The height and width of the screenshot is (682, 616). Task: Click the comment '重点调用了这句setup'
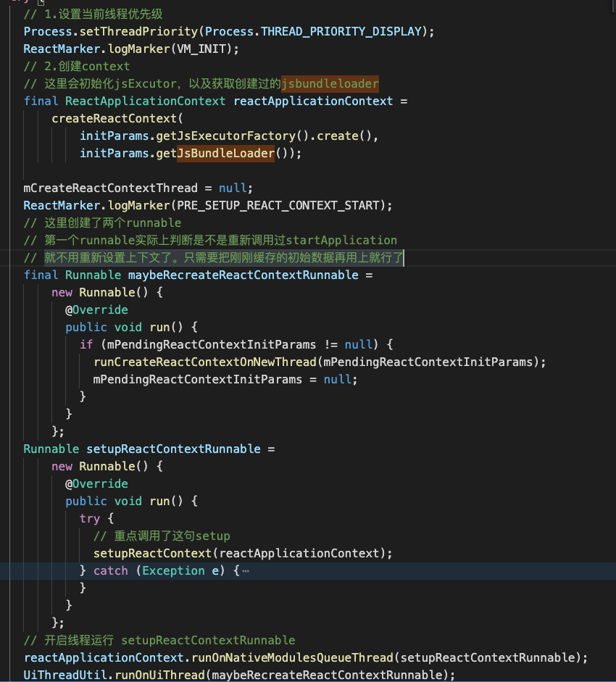coord(162,536)
